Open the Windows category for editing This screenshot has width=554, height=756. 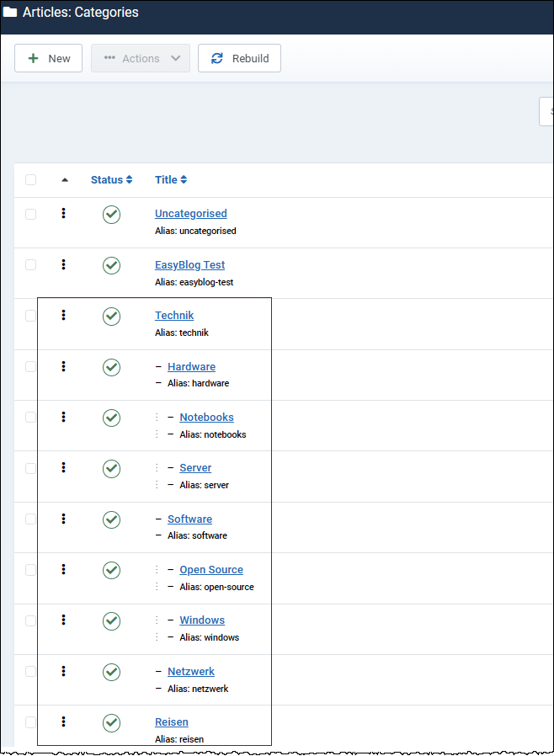(202, 620)
